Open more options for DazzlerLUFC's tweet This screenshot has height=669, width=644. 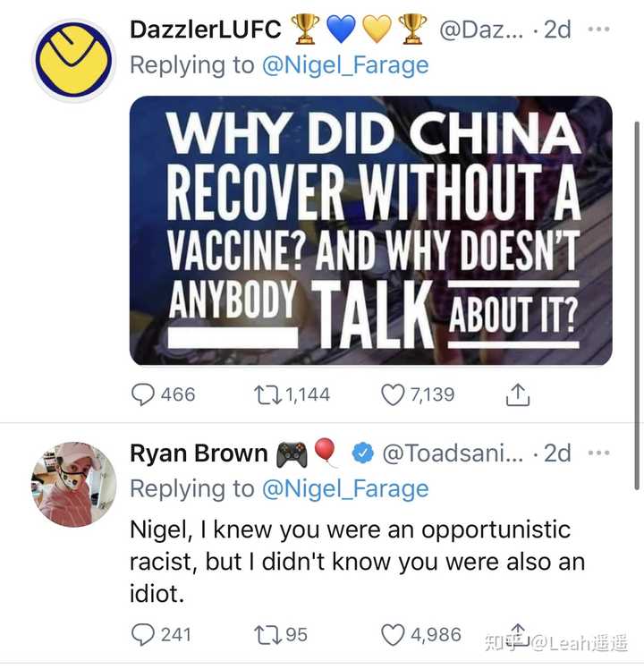coord(599,29)
